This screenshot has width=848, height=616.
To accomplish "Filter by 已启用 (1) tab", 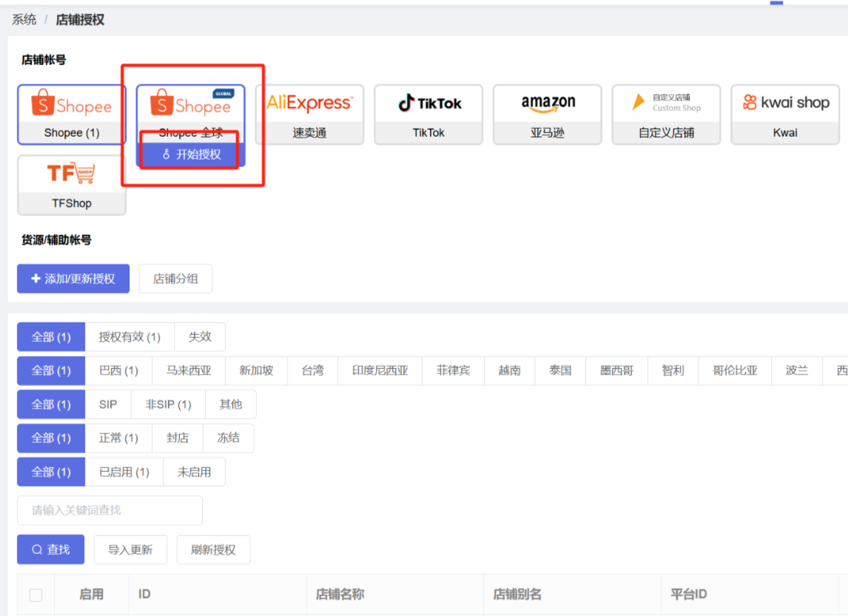I will tap(124, 472).
